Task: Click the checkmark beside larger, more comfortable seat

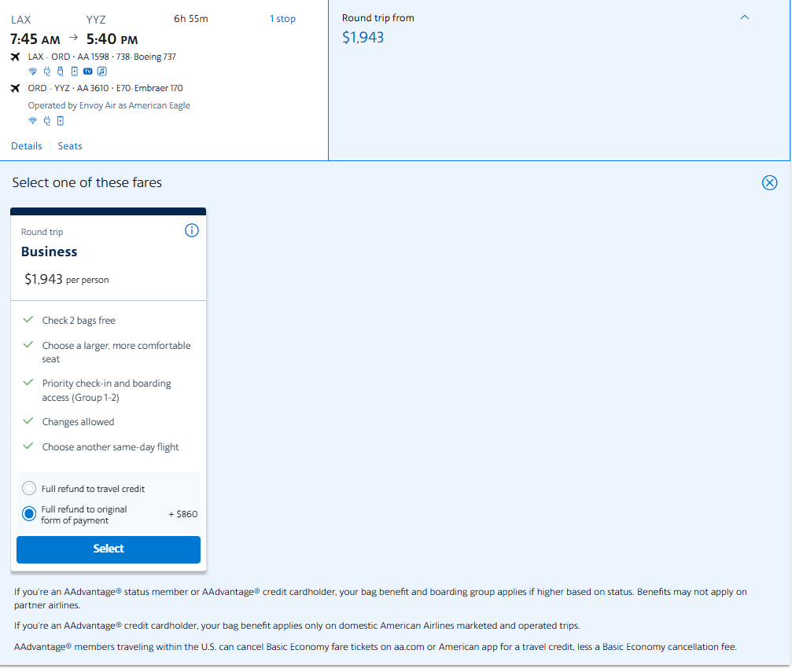Action: pyautogui.click(x=28, y=345)
